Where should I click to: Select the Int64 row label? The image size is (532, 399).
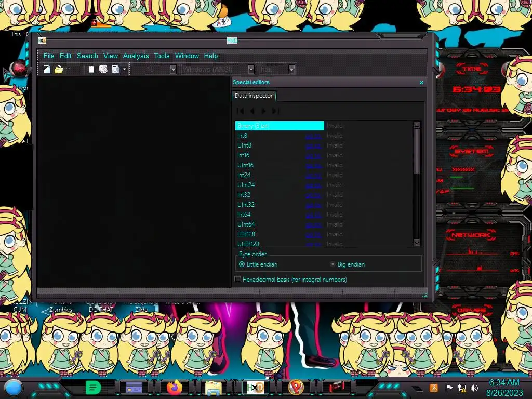point(244,215)
